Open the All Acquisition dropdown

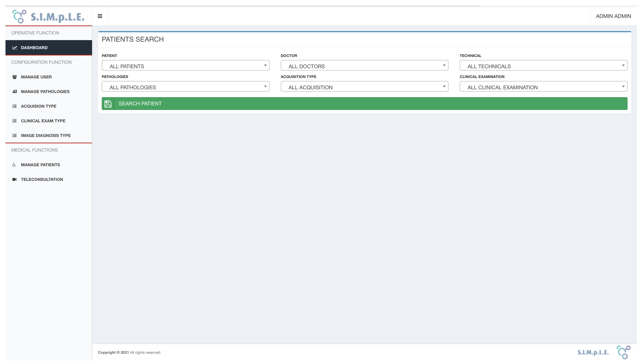[364, 87]
